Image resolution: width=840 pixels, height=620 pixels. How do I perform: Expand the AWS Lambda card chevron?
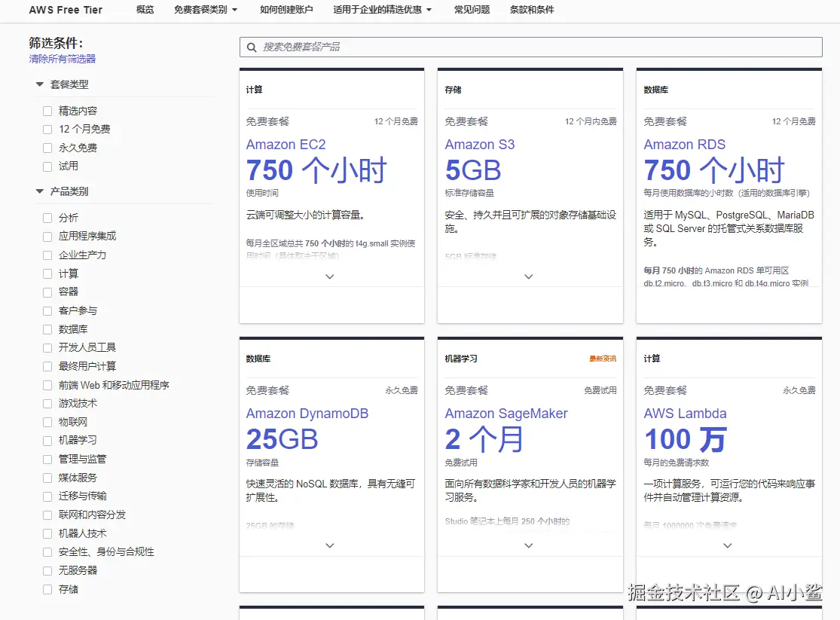pyautogui.click(x=728, y=545)
